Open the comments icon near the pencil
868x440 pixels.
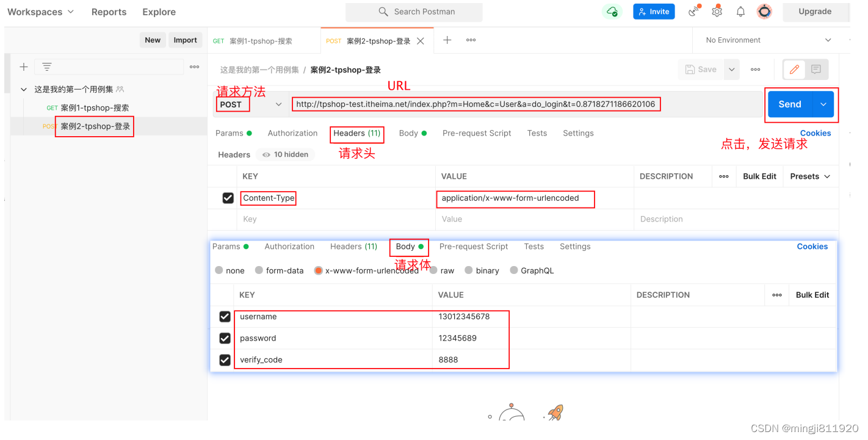(816, 70)
